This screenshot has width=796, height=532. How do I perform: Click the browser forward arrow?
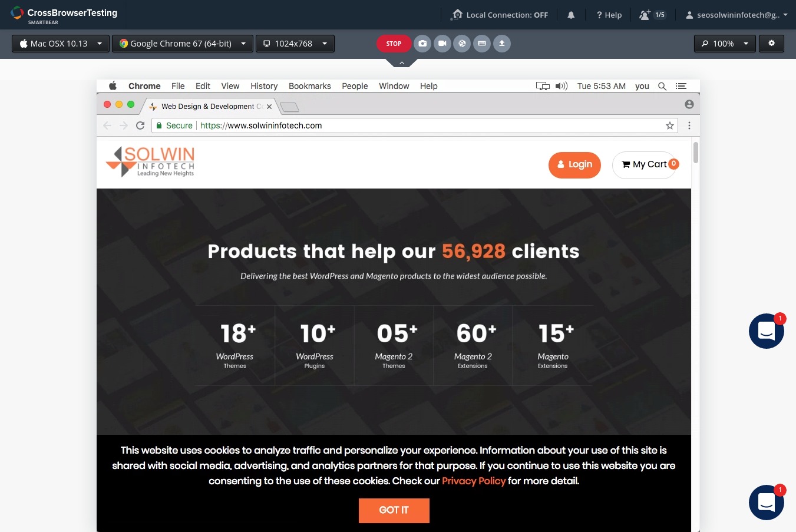pyautogui.click(x=124, y=125)
